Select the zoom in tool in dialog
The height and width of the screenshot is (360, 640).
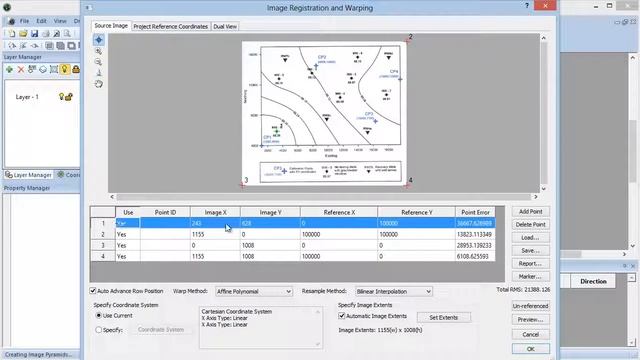coord(98,51)
